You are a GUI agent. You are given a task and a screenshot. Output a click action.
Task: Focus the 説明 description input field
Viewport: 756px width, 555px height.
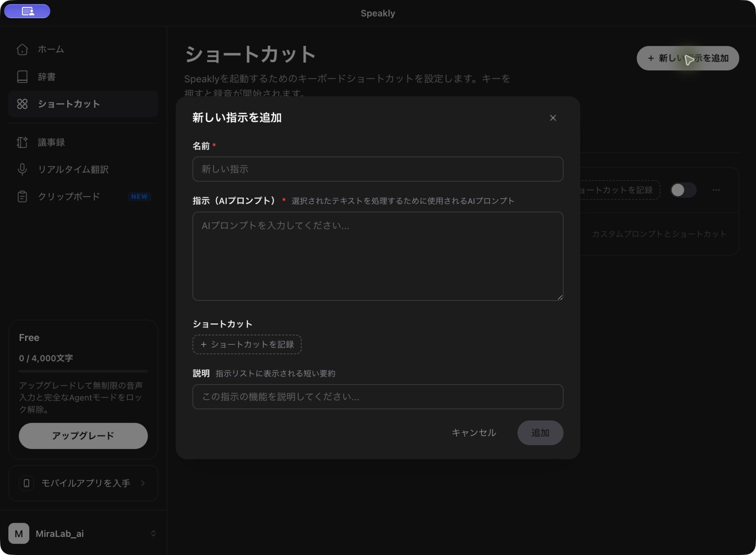(x=378, y=397)
